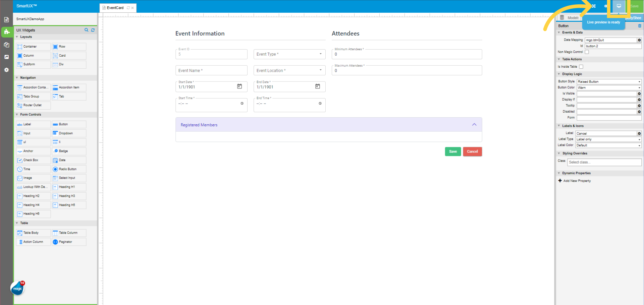Change Button Color from Warn

coord(609,87)
